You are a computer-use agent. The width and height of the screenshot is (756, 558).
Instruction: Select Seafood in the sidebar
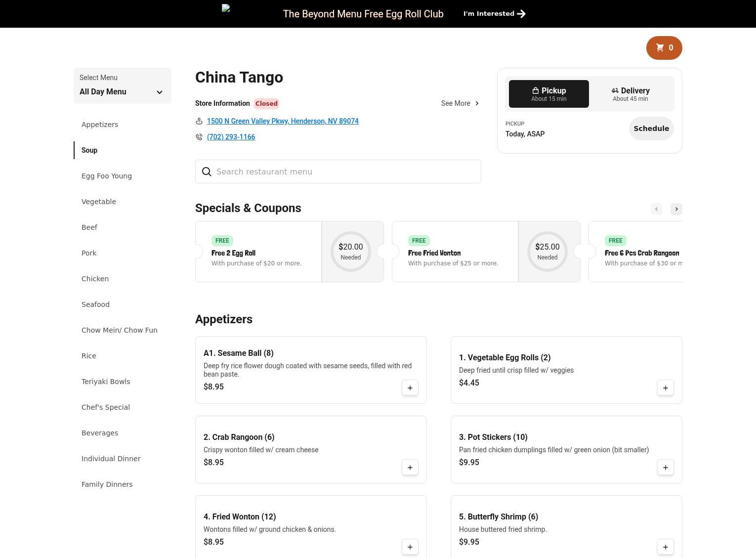[95, 304]
